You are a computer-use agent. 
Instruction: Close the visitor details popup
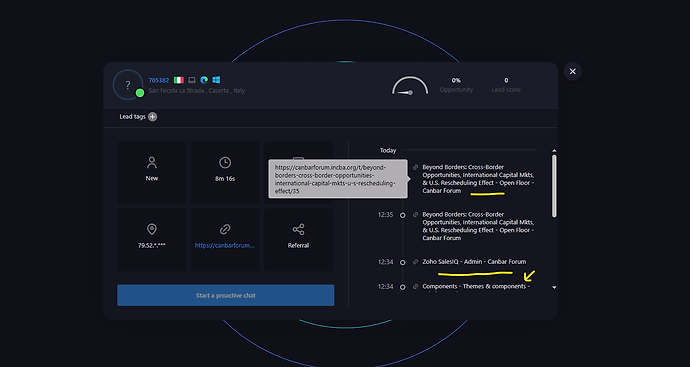click(x=573, y=71)
